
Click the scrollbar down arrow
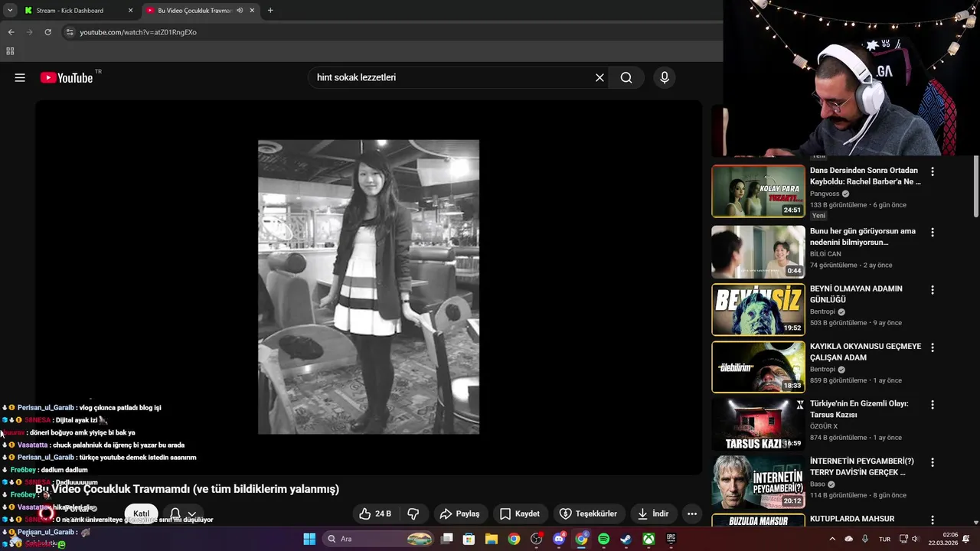975,522
